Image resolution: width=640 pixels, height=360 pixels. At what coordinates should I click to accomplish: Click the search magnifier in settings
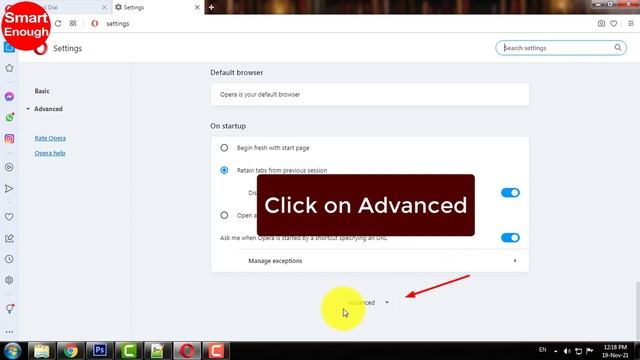coord(618,48)
